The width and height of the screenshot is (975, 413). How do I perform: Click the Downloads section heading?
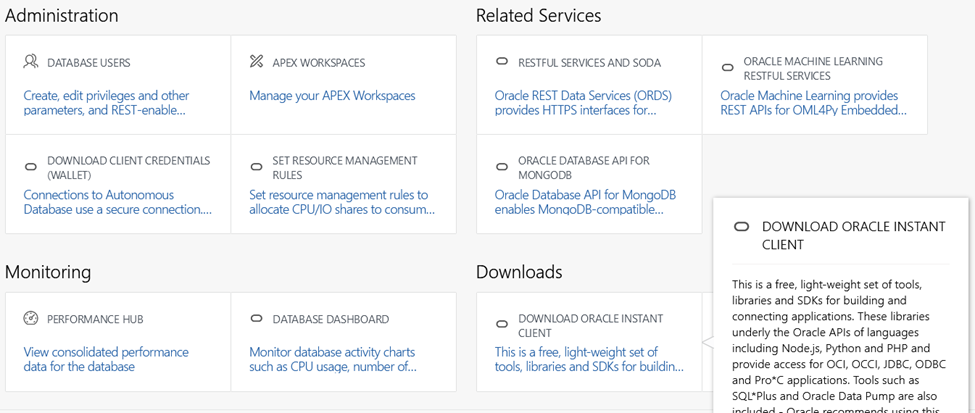(519, 272)
